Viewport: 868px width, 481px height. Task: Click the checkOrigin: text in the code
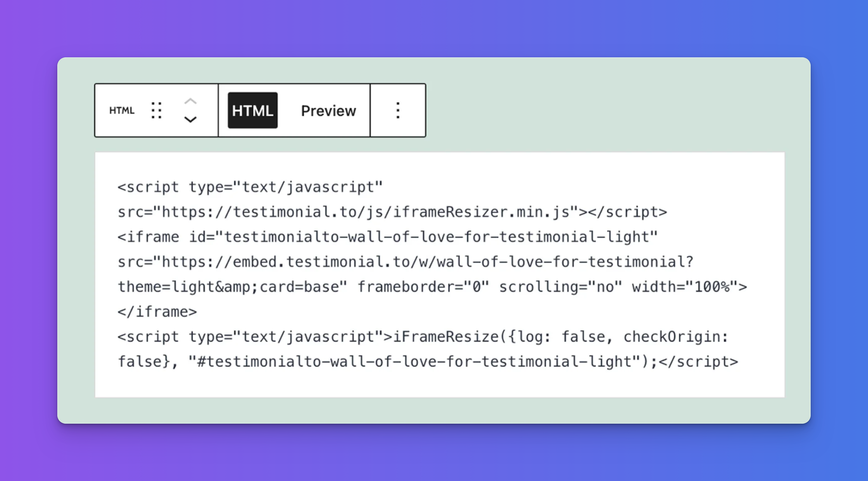pos(675,337)
